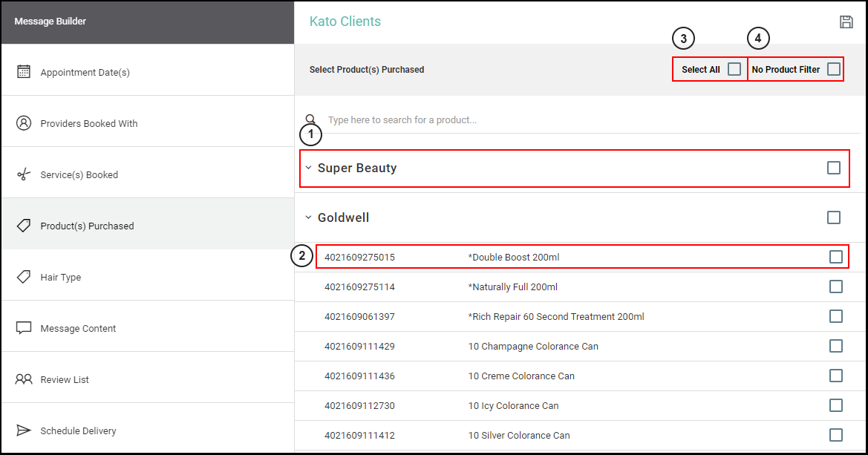Screen dimensions: 868x455
Task: Click the Appointment Date(s) calendar icon
Action: [24, 71]
